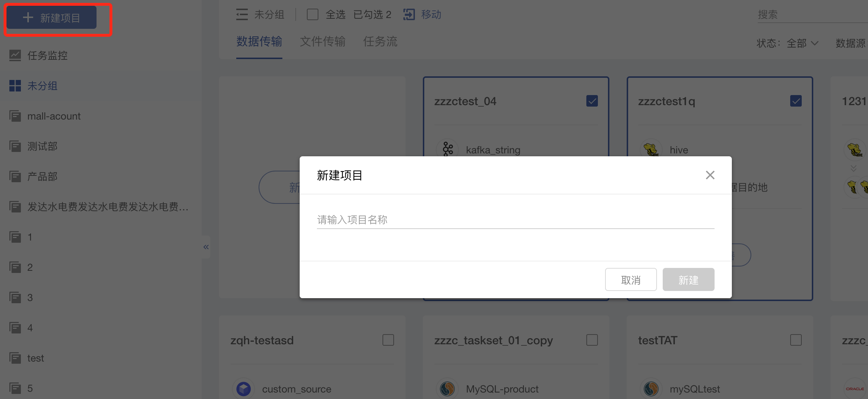This screenshot has width=868, height=399.
Task: Expand the ungrouped list menu icon
Action: click(x=242, y=14)
